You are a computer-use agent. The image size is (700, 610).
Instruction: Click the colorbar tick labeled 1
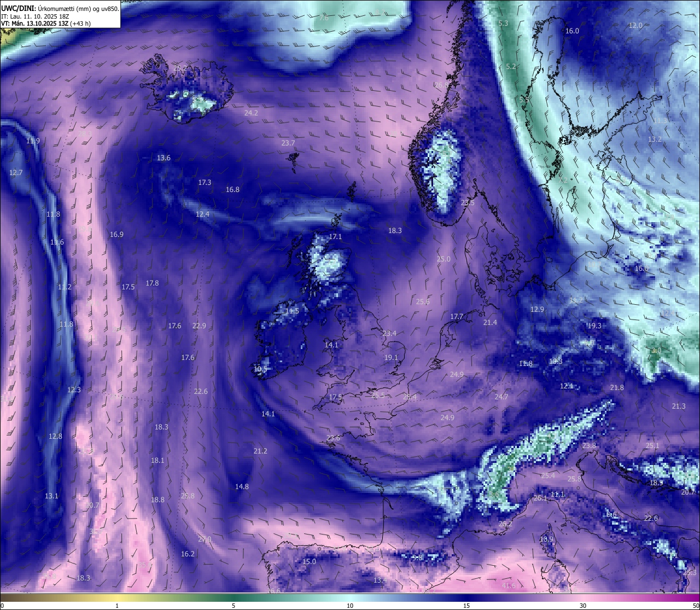pos(117,606)
